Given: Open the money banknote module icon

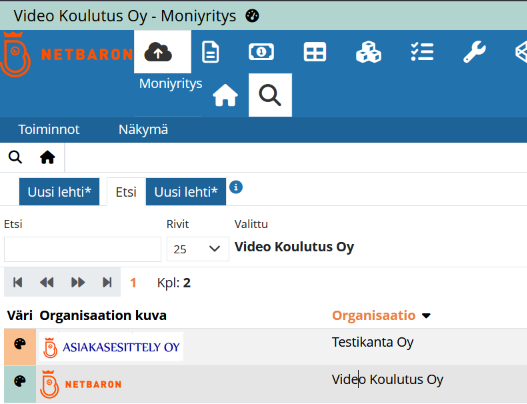Looking at the screenshot, I should [x=261, y=52].
